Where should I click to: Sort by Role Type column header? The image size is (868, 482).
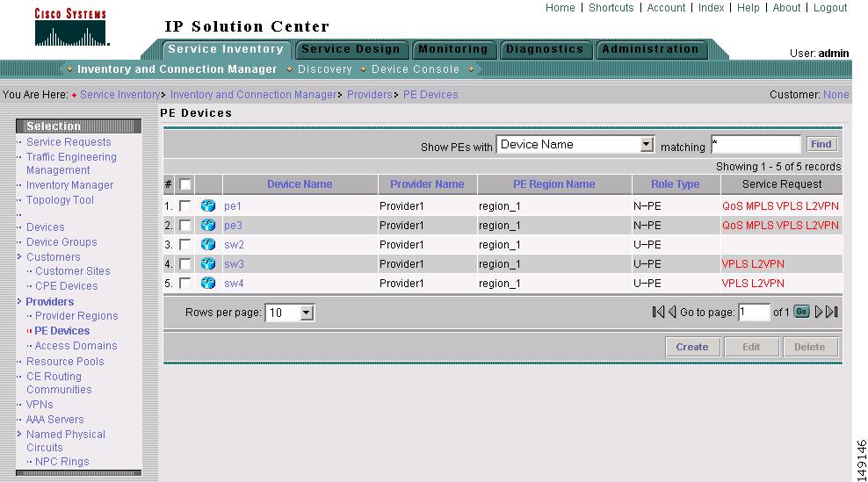click(676, 184)
